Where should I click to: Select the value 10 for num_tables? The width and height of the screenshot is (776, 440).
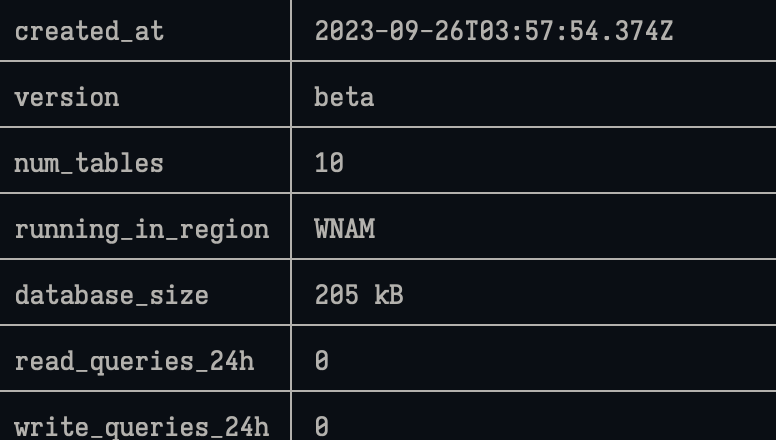point(329,163)
